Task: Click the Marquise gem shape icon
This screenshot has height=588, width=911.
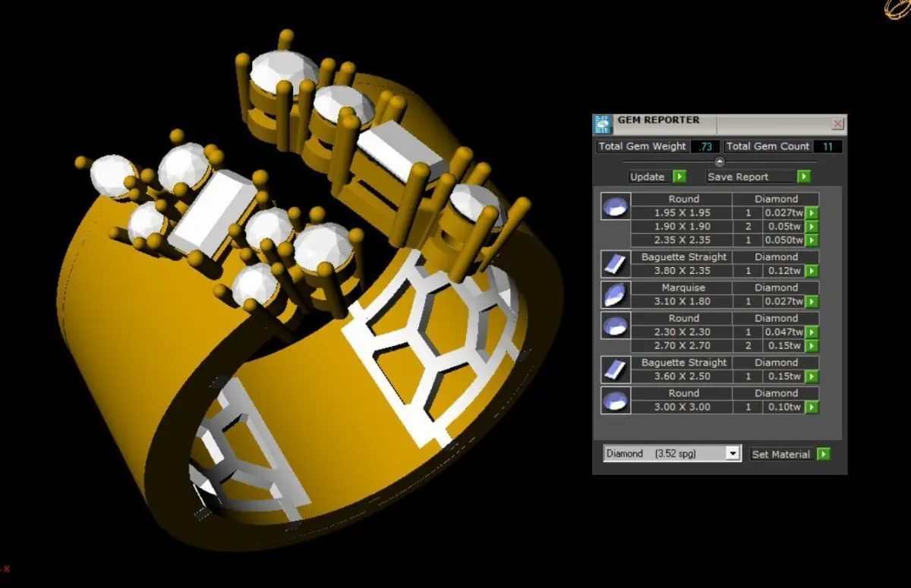Action: [x=616, y=294]
